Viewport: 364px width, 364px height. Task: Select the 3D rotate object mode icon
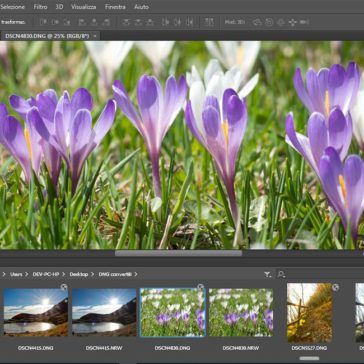coord(257,22)
